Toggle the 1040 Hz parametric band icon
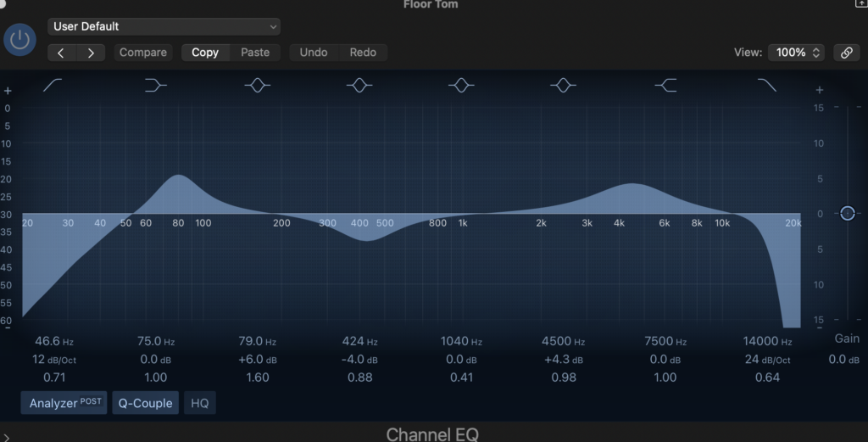The height and width of the screenshot is (442, 868). tap(461, 85)
